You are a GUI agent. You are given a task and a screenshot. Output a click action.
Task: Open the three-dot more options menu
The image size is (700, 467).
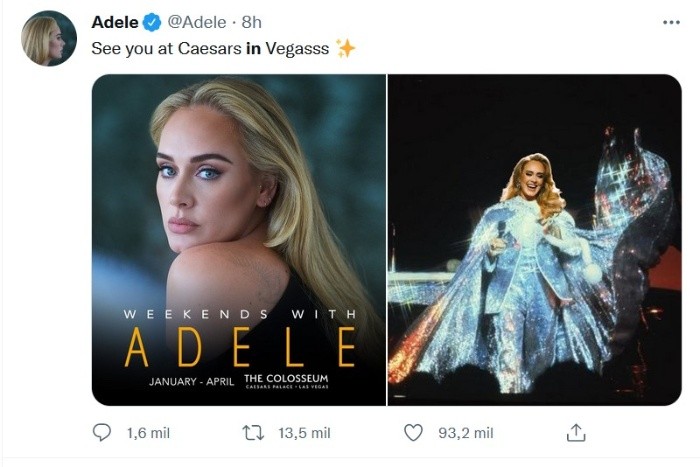[x=670, y=22]
